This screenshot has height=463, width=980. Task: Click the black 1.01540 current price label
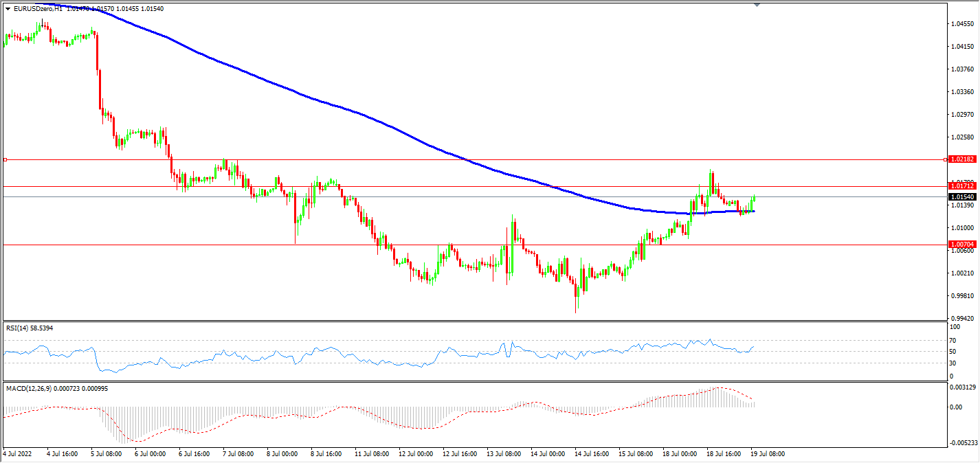tap(961, 197)
